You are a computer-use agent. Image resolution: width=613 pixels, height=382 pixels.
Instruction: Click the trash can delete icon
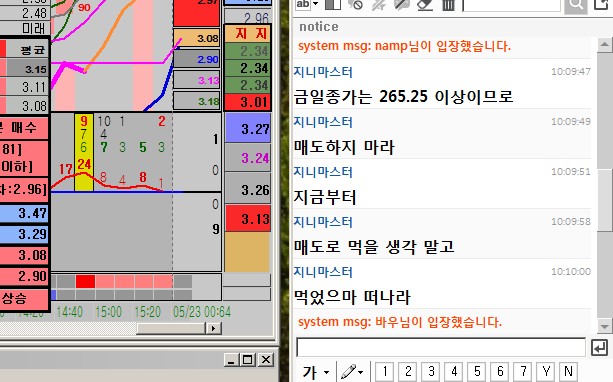point(448,4)
